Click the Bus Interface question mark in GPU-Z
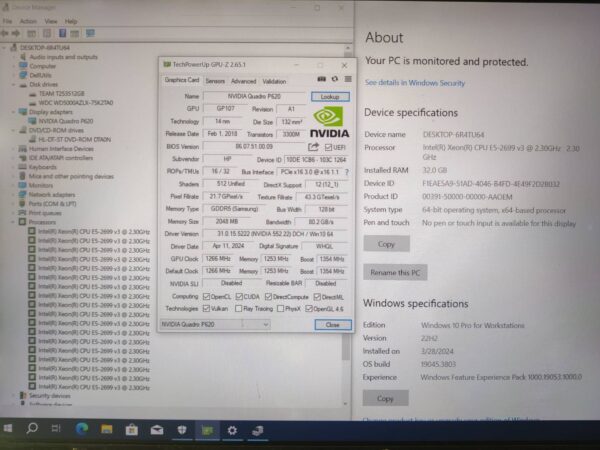 click(x=347, y=172)
